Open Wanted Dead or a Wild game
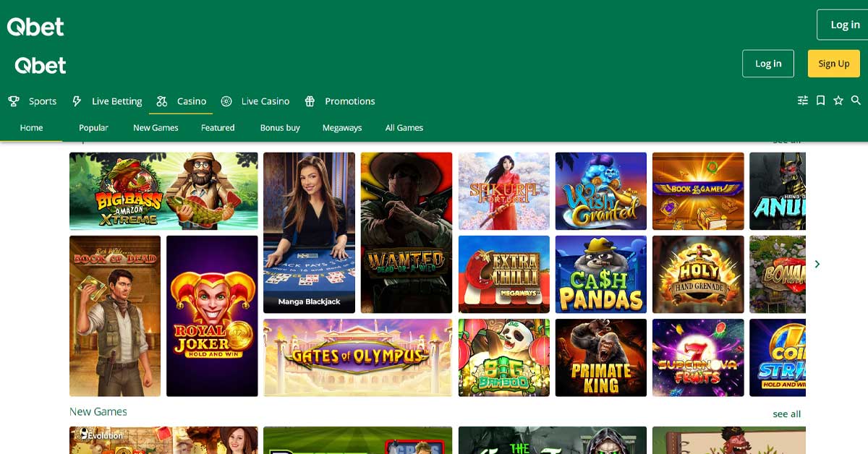868x454 pixels. pos(407,233)
